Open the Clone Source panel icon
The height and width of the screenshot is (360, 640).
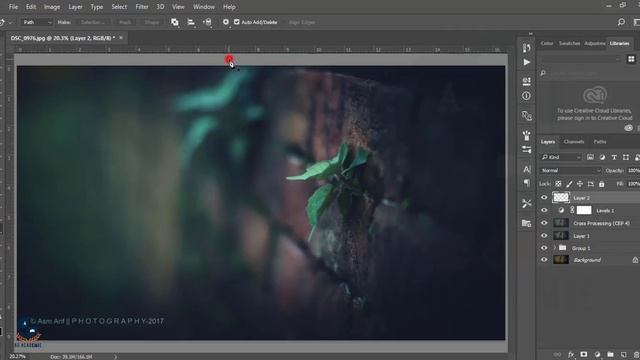click(x=527, y=116)
